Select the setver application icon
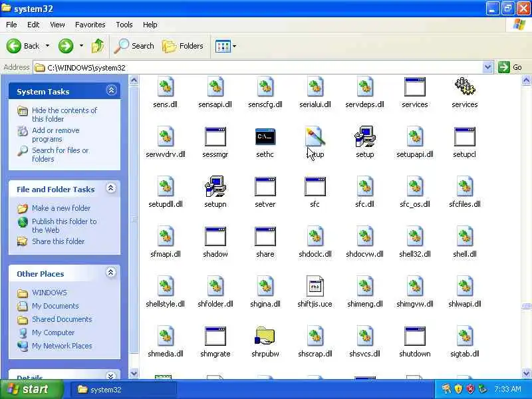This screenshot has height=399, width=532. [x=265, y=186]
